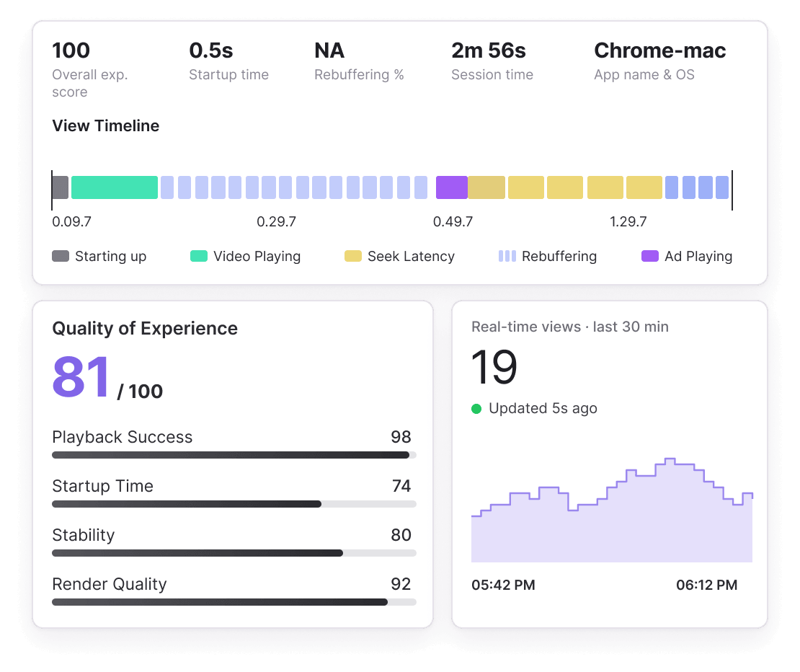Click the 100 overall experience score
This screenshot has height=672, width=800.
pos(71,50)
